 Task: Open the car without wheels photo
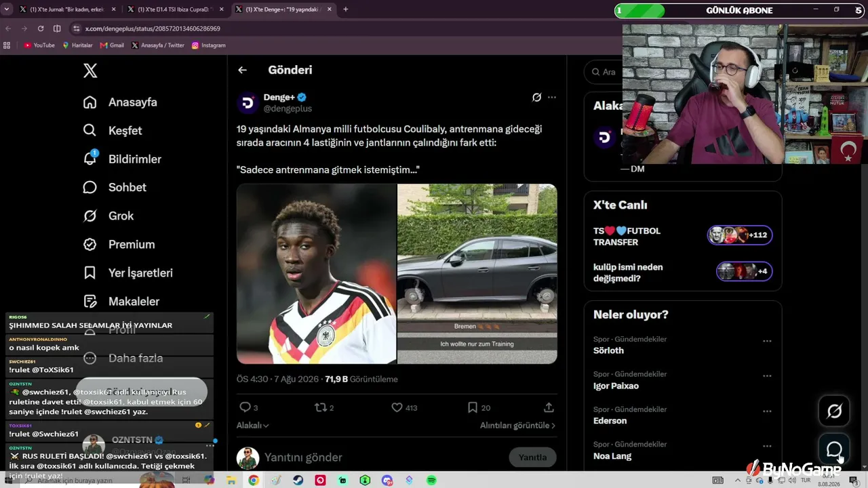(477, 274)
